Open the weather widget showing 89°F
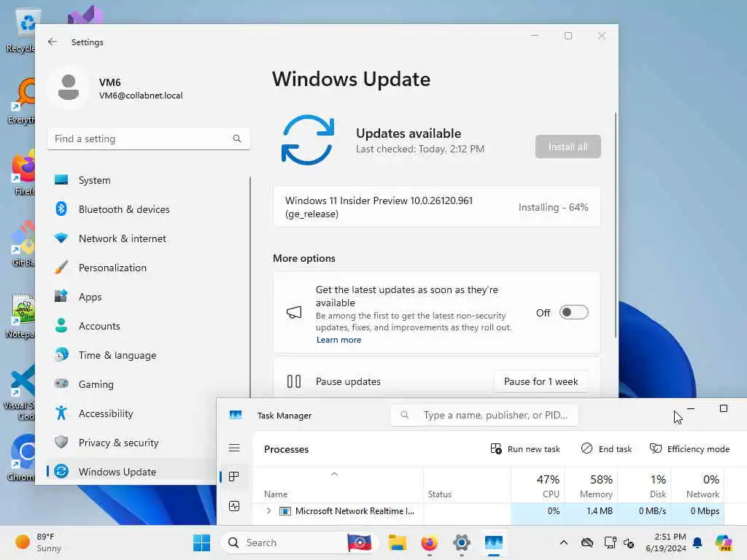The width and height of the screenshot is (747, 560). (38, 542)
